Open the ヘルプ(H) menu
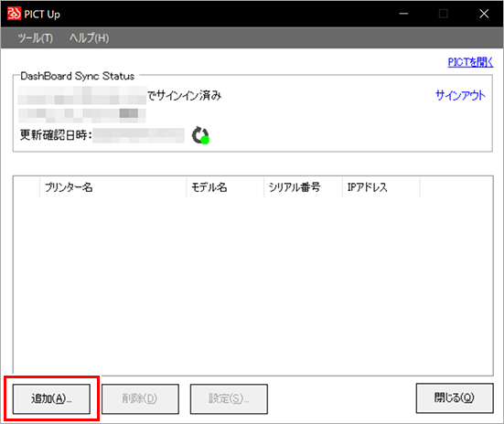This screenshot has height=424, width=504. tap(90, 38)
